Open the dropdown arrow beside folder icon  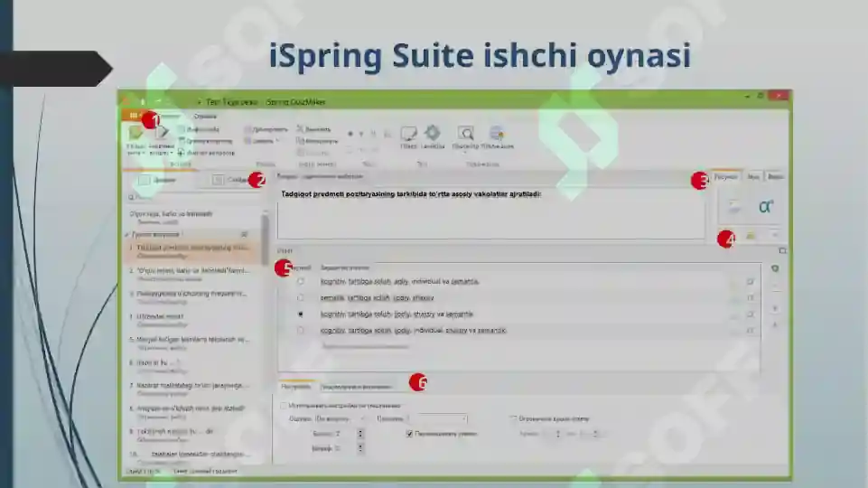(774, 235)
